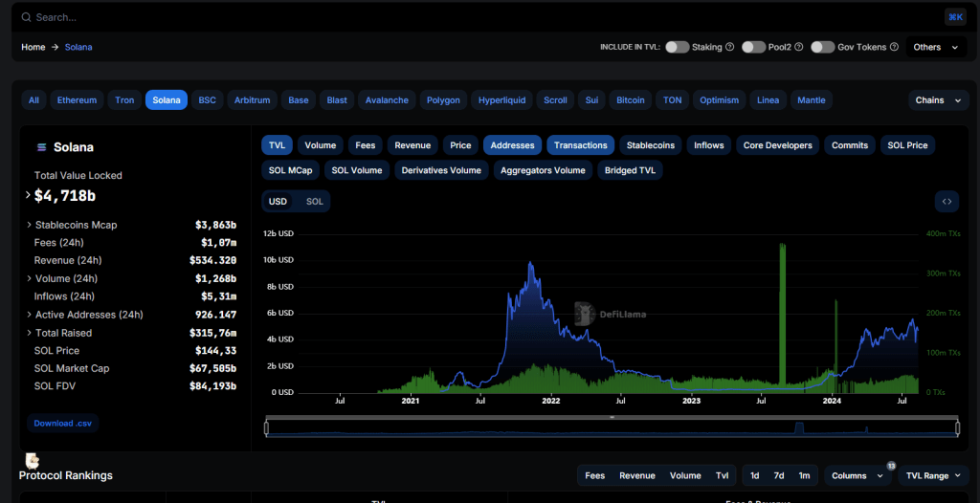Click the embed chart code icon
Image resolution: width=980 pixels, height=503 pixels.
tap(947, 201)
